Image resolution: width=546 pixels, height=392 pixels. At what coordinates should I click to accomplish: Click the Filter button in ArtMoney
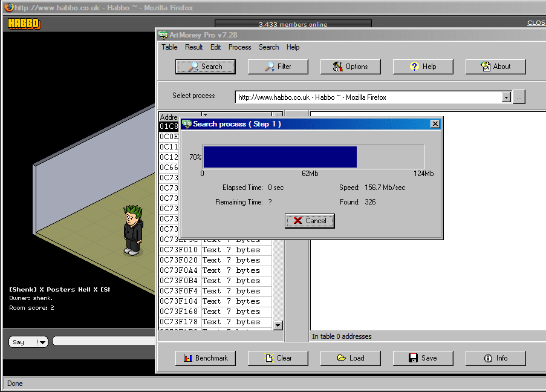[x=278, y=67]
